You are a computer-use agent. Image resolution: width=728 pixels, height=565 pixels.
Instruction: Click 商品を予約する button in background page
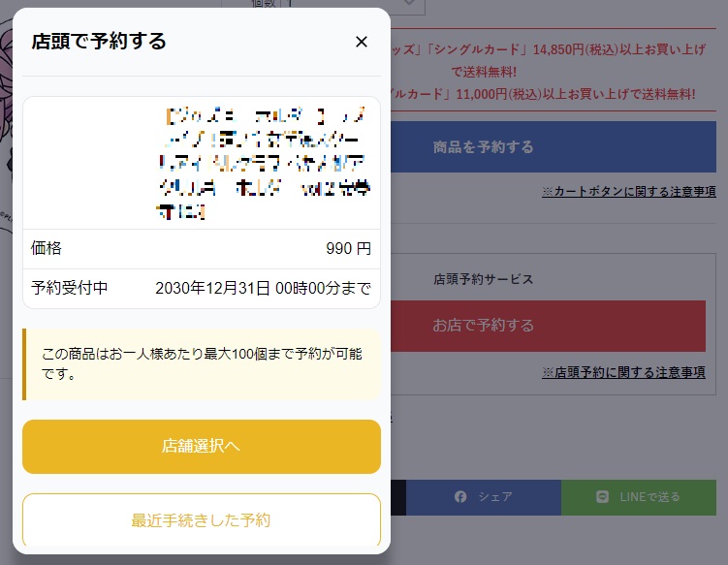(554, 146)
